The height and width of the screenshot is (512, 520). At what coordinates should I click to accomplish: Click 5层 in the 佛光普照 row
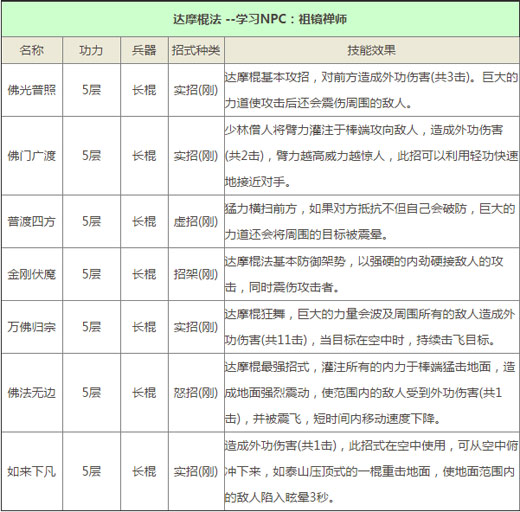91,90
